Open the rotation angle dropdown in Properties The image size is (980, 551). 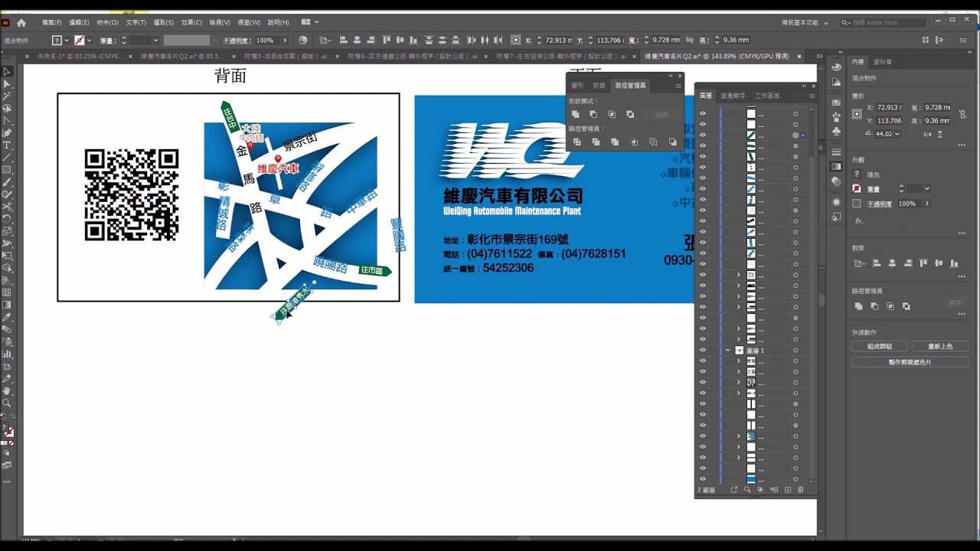(x=897, y=134)
